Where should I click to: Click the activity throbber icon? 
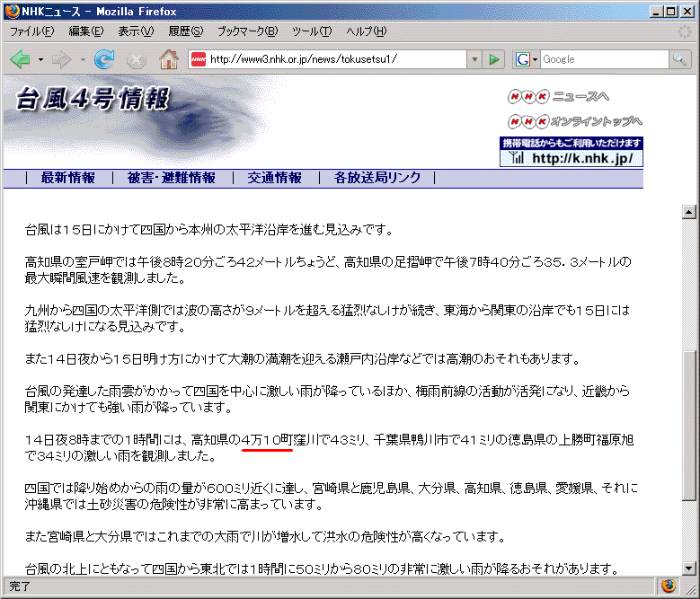point(685,31)
